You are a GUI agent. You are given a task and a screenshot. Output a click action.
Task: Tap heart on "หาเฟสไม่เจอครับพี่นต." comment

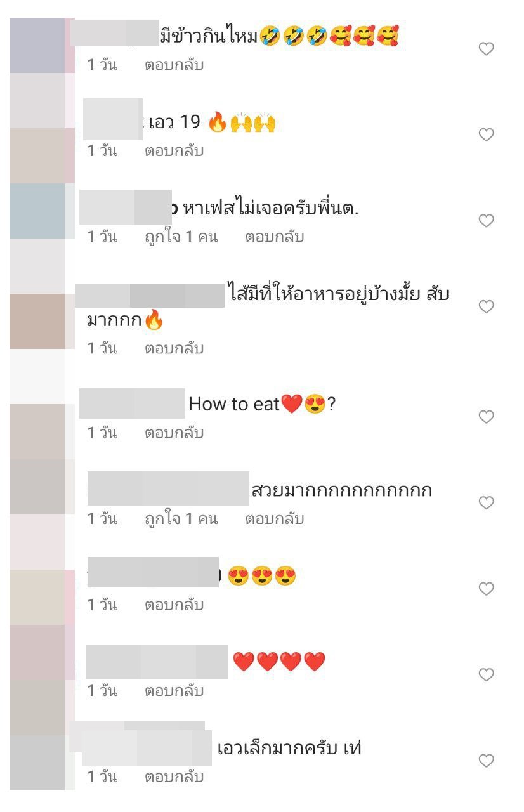click(486, 221)
